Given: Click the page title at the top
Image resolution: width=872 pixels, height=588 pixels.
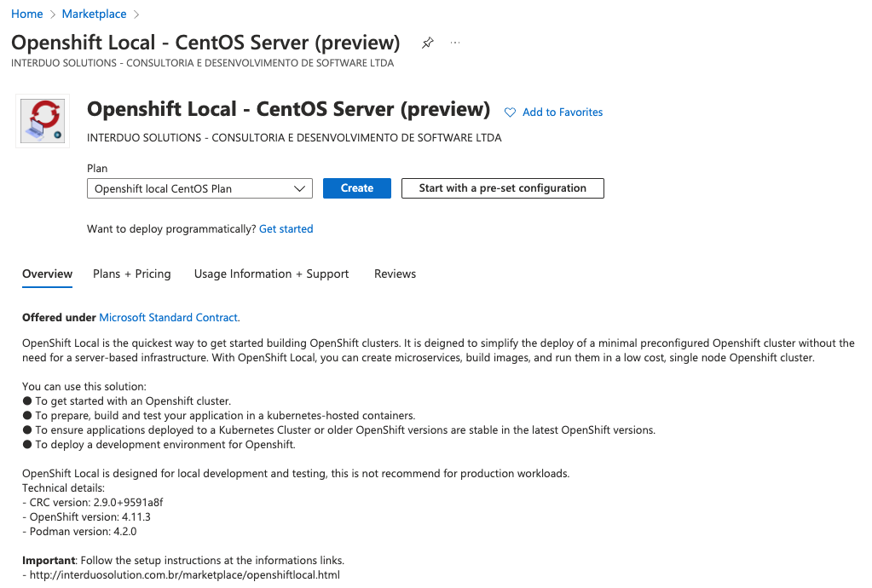Looking at the screenshot, I should 205,43.
